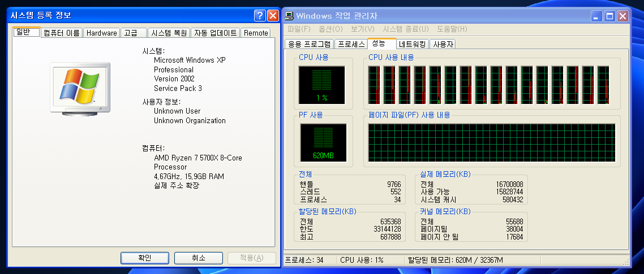Click the committed memory total 635368
The width and height of the screenshot is (644, 274).
click(x=390, y=221)
